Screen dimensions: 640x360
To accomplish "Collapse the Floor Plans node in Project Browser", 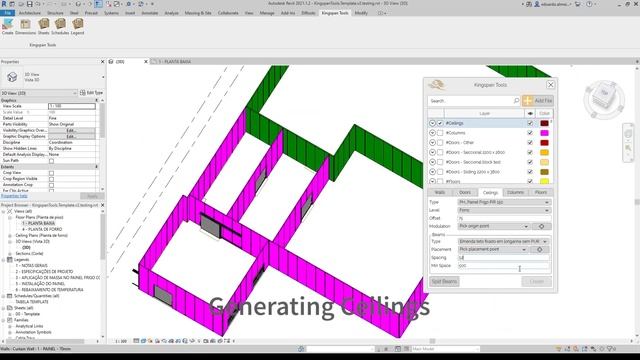I will click(9, 218).
